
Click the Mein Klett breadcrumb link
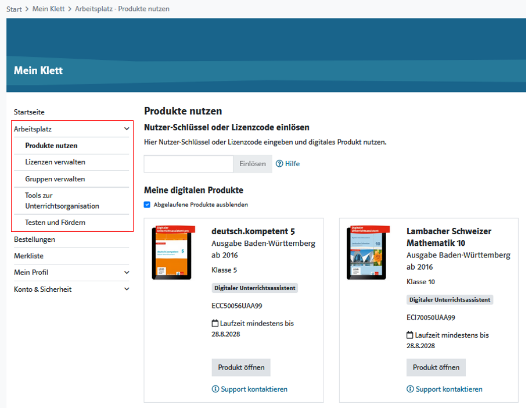[x=49, y=9]
